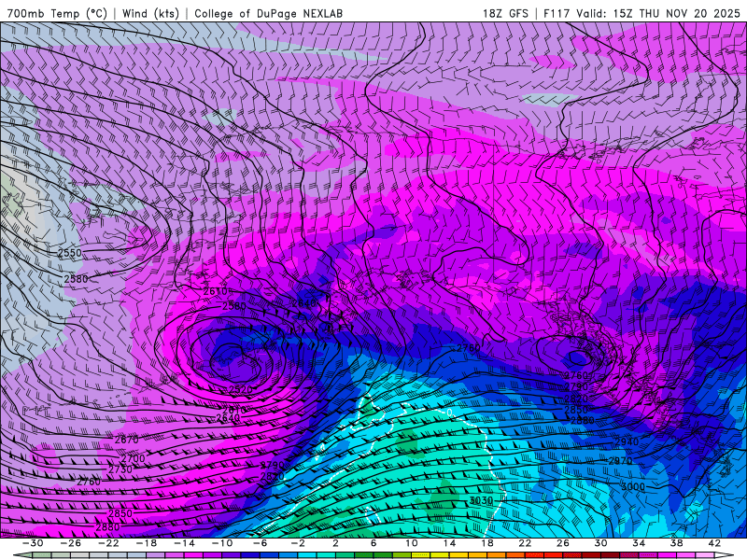
Task: Click the 2670 contour label
Action: [127, 439]
